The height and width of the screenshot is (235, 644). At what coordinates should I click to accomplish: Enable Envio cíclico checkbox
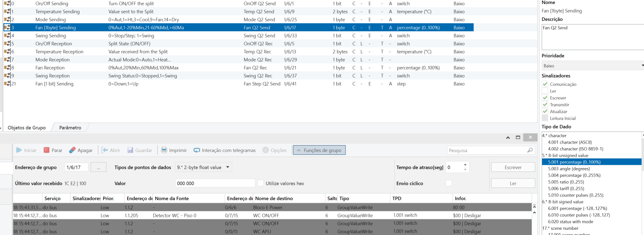coord(449,183)
